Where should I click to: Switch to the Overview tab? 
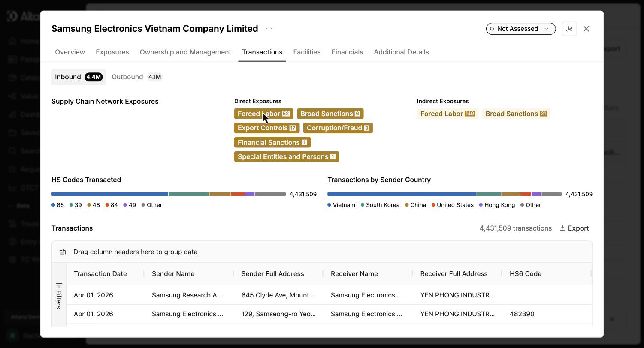(x=70, y=52)
